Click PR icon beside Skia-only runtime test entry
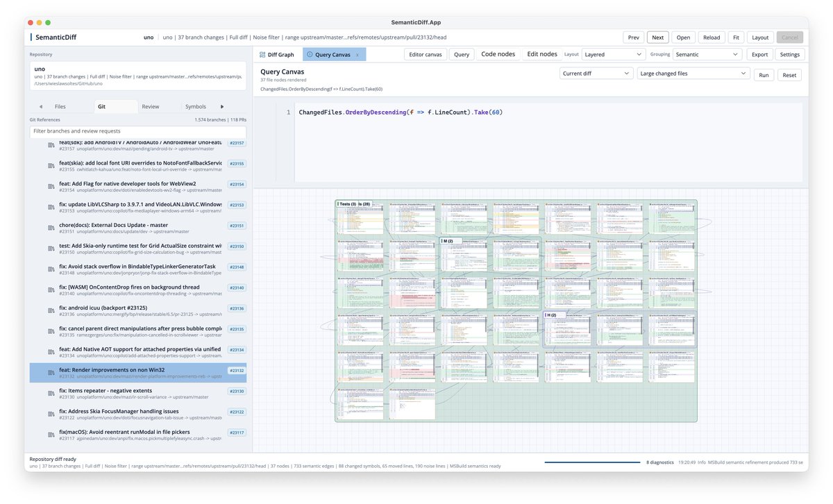Image resolution: width=833 pixels, height=504 pixels. (x=51, y=249)
